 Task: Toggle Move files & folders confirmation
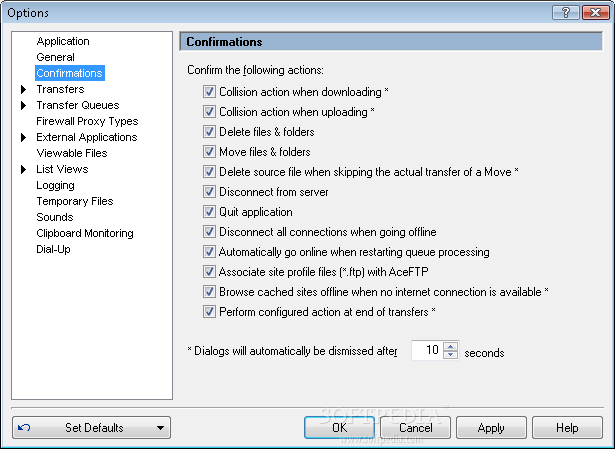209,152
